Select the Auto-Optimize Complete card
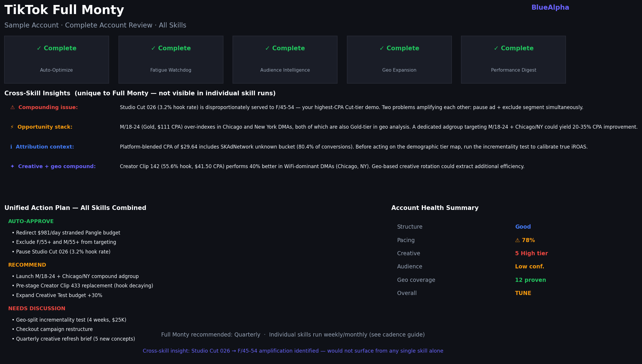642x364 pixels. pyautogui.click(x=56, y=60)
